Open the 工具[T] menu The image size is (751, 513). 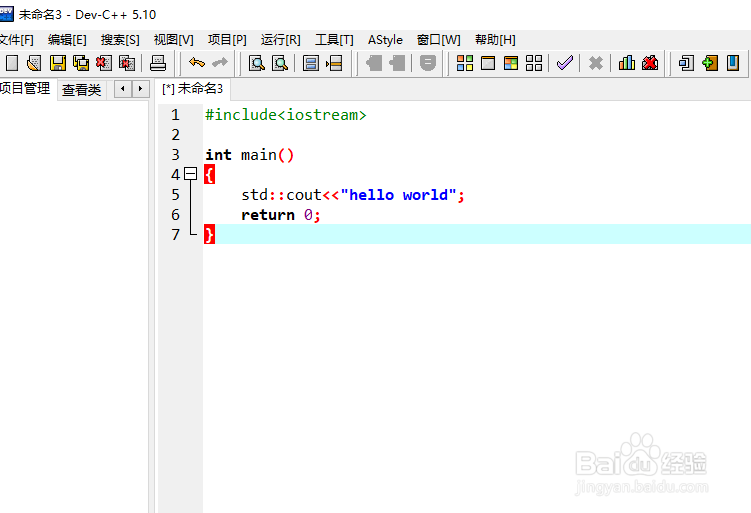334,40
